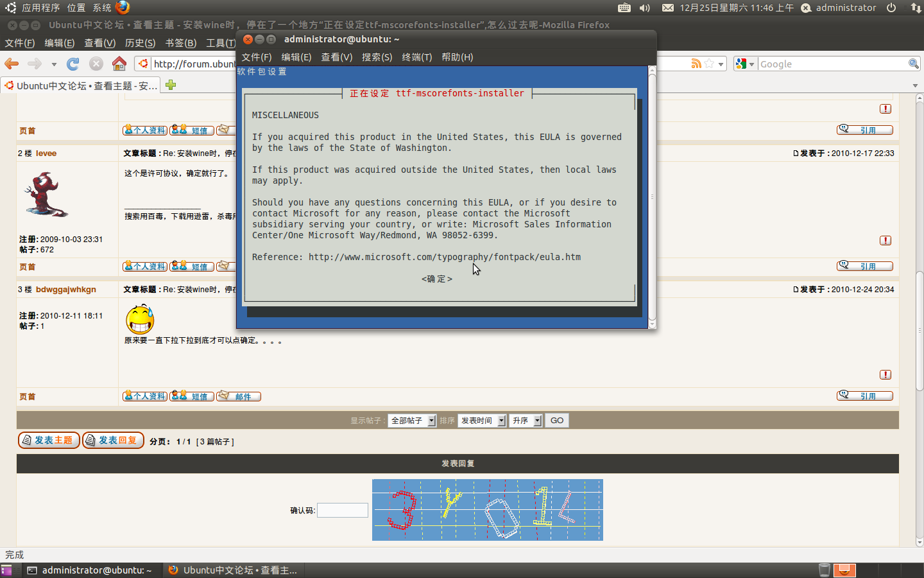Open terminal 帮助(H) menu
Viewport: 924px width, 578px height.
click(x=458, y=57)
